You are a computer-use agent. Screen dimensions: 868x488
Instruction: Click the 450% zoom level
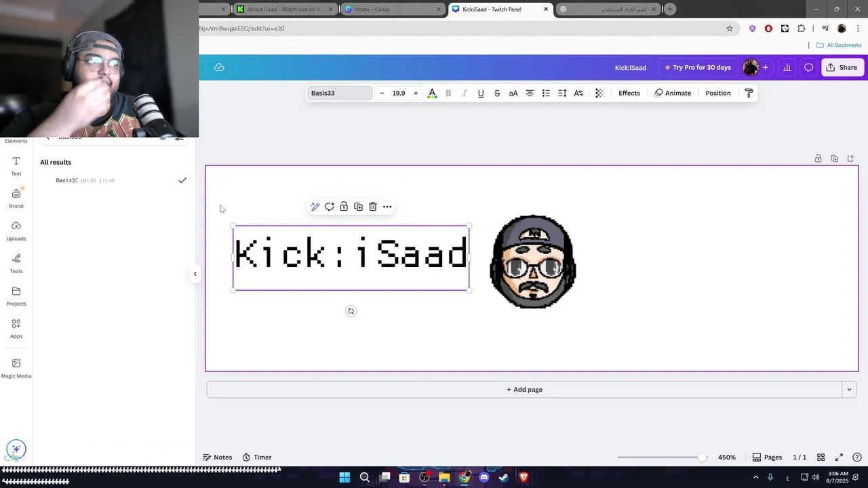click(727, 457)
